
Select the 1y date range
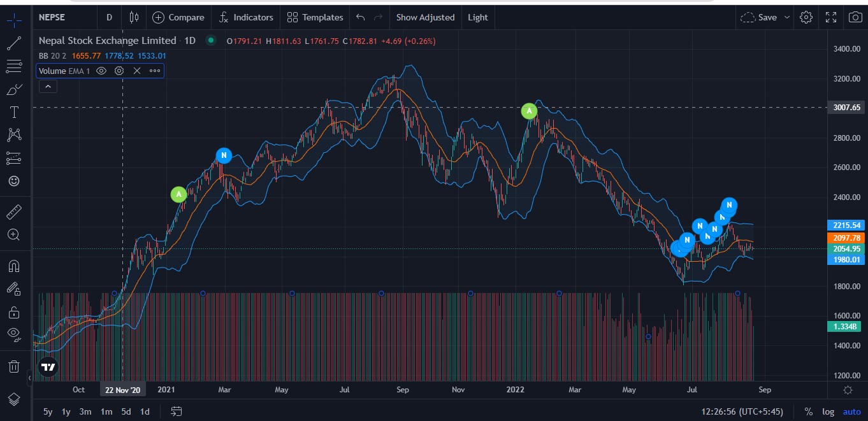(x=66, y=411)
